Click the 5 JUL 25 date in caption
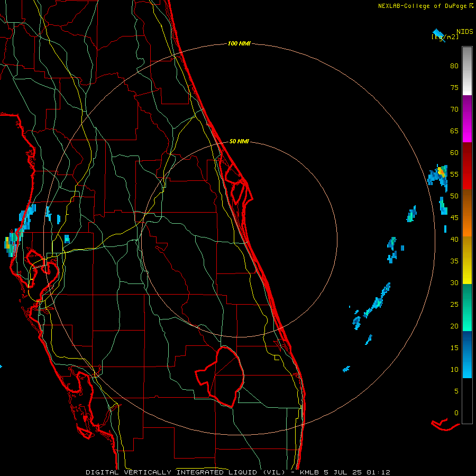The width and height of the screenshot is (476, 476). click(x=343, y=472)
